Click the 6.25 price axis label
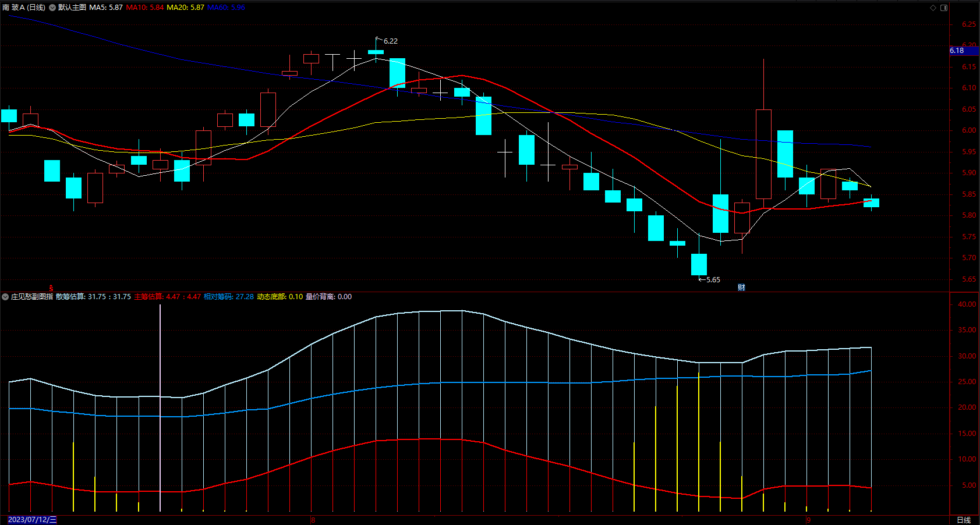980x525 pixels. 969,24
